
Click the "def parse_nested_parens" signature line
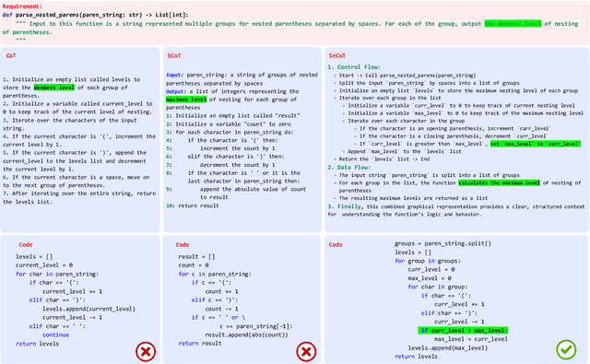tap(96, 15)
